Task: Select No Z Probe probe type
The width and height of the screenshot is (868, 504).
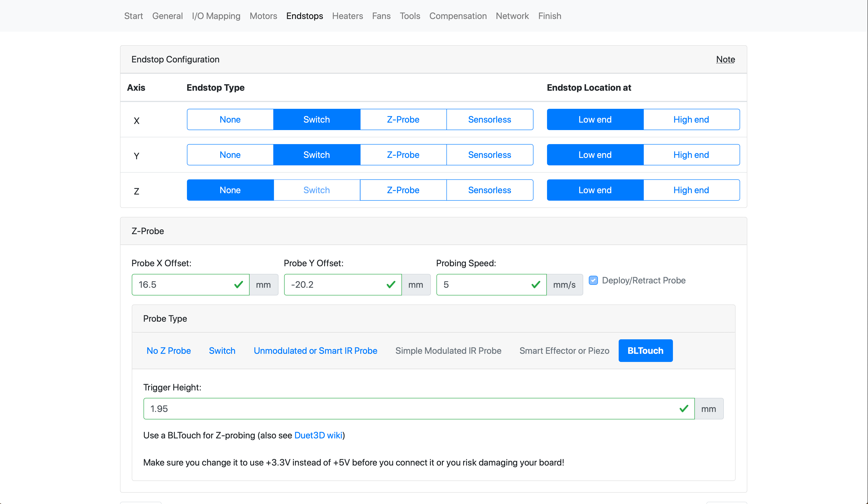Action: 168,351
